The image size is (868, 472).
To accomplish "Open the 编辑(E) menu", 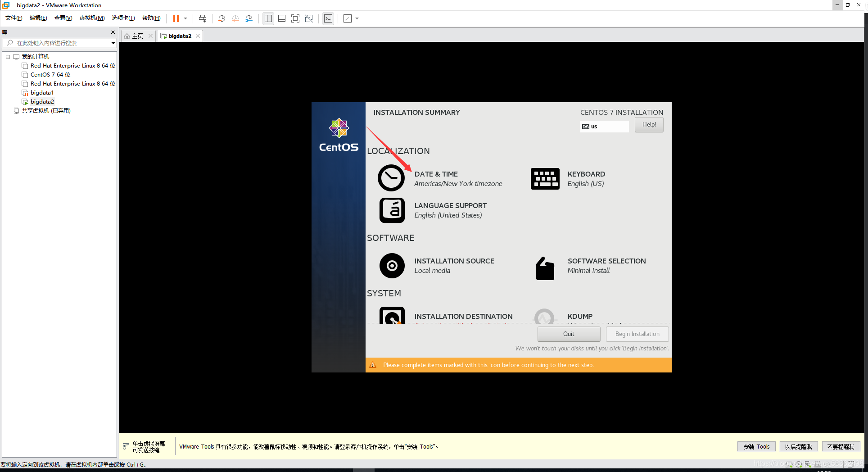I will tap(38, 18).
